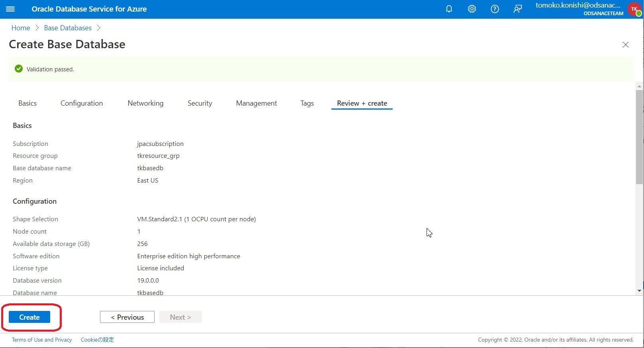Open the help question mark icon
This screenshot has height=348, width=644.
tap(495, 9)
